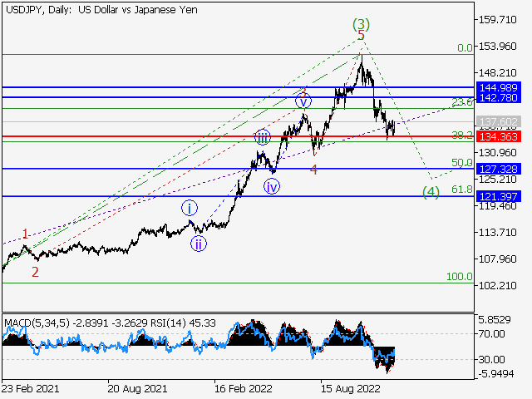
Task: Click the 30.00 RSI scale value
Action: [x=491, y=359]
